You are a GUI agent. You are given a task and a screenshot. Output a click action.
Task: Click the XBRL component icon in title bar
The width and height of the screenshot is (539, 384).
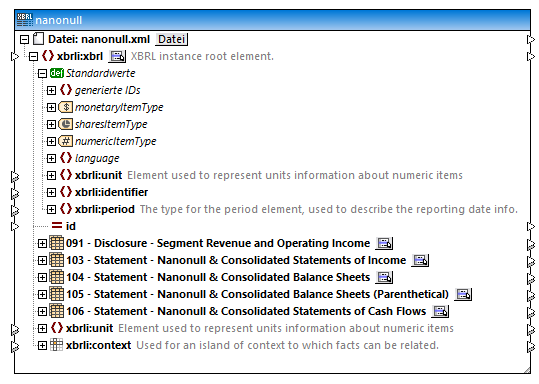click(x=24, y=20)
